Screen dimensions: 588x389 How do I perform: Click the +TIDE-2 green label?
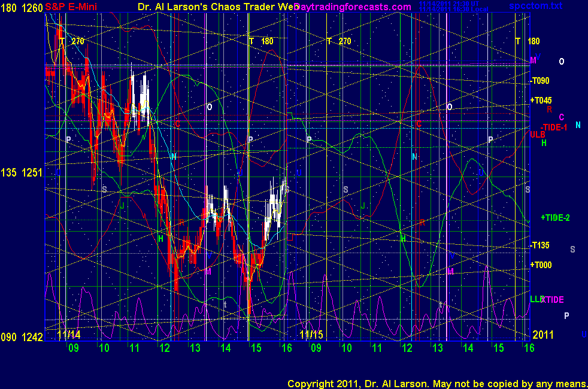(x=555, y=218)
